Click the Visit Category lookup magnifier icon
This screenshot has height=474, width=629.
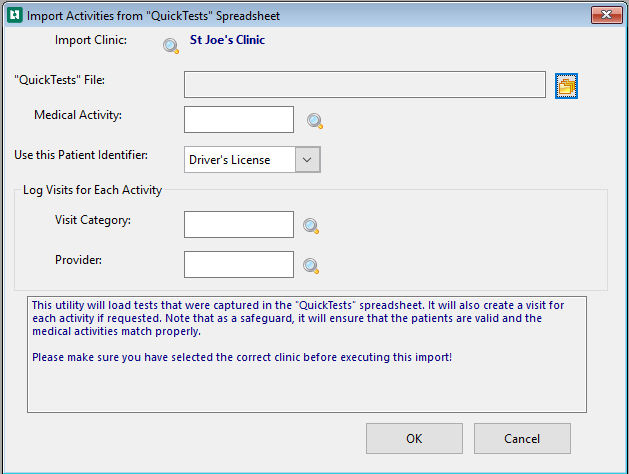(311, 226)
